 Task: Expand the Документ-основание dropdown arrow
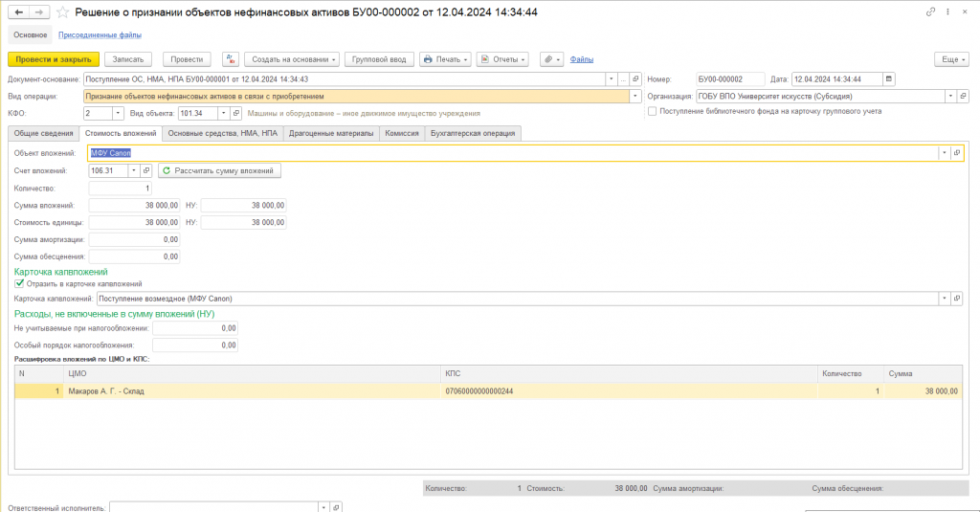coord(612,79)
